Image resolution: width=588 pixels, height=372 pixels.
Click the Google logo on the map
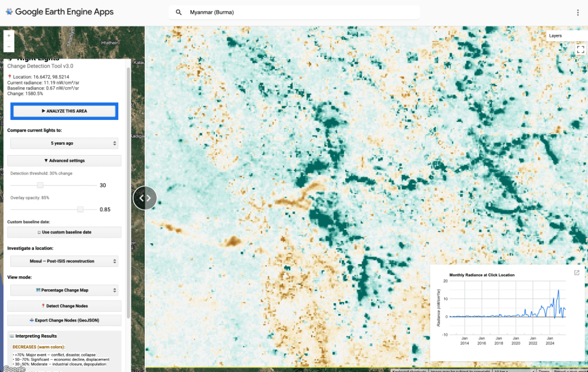[x=14, y=369]
